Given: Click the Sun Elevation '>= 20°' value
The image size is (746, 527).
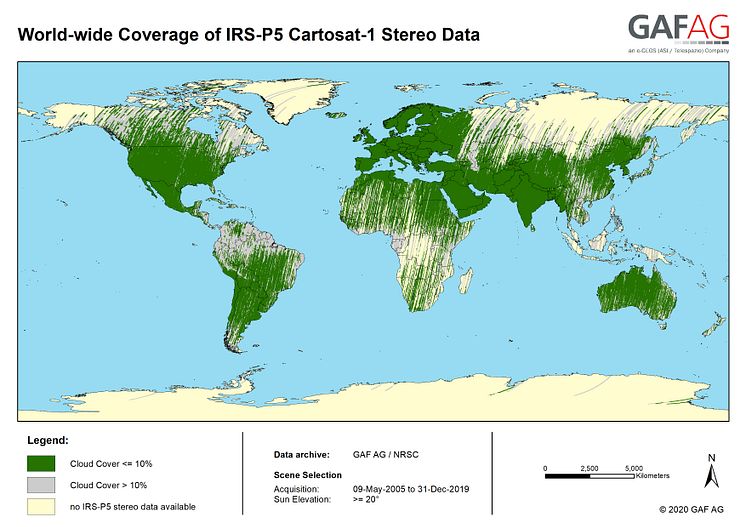Looking at the screenshot, I should click(x=366, y=499).
